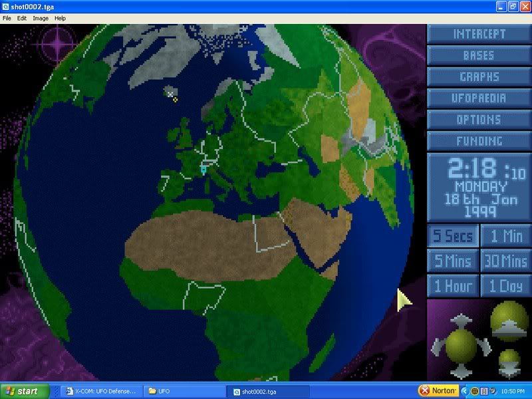Set time speed to 30 Mins
Screen dimensions: 532x399
pyautogui.click(x=506, y=261)
